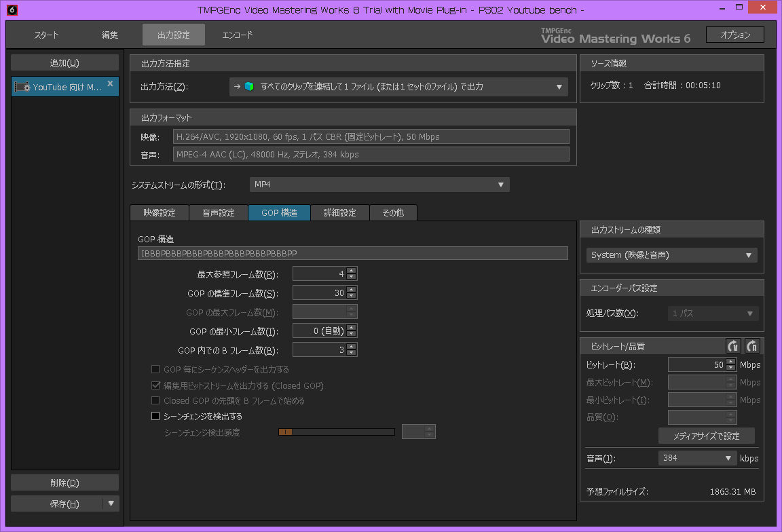The height and width of the screenshot is (532, 782).
Task: Click the 映像 format field H.264/AVC
Action: [371, 136]
